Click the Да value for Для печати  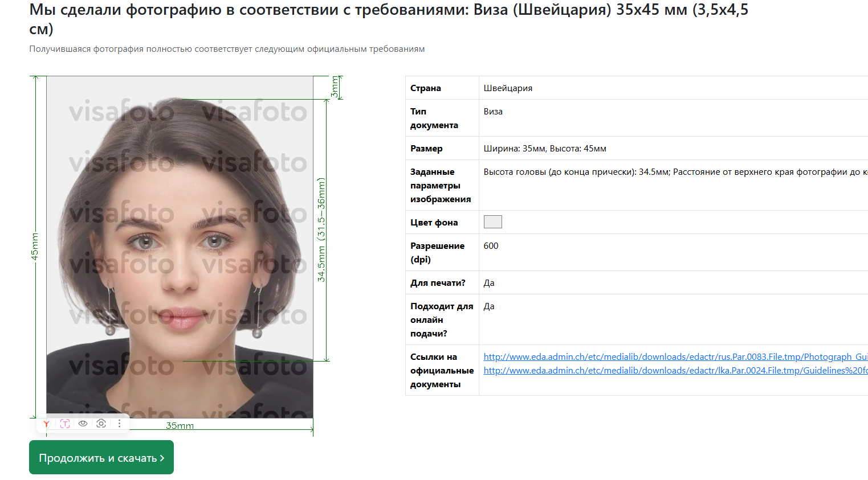click(x=489, y=283)
